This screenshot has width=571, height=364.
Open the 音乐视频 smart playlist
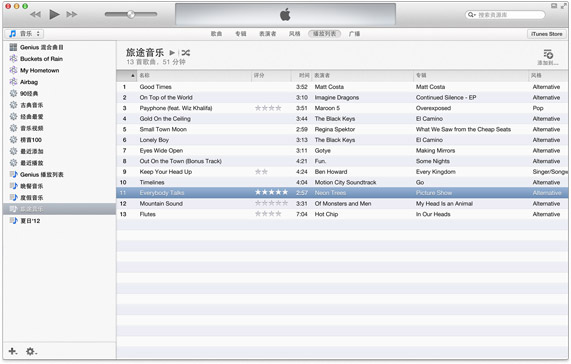[59, 128]
